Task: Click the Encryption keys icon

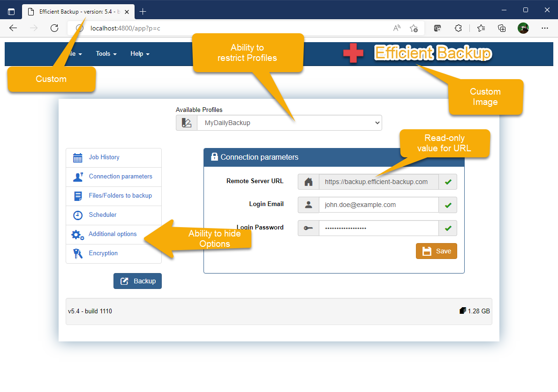Action: click(x=77, y=253)
